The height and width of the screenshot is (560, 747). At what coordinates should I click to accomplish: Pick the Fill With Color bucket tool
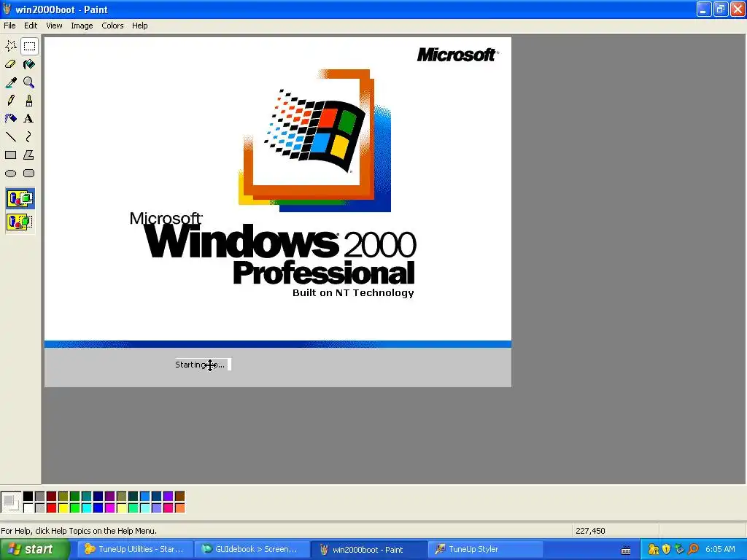[x=29, y=64]
